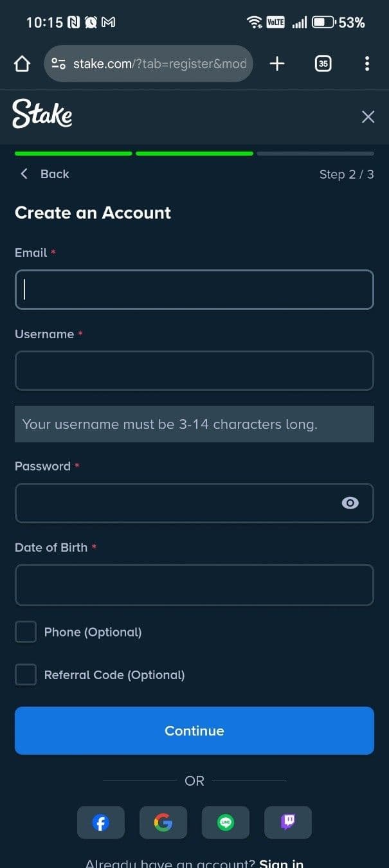Toggle password visibility eye icon

pyautogui.click(x=350, y=503)
